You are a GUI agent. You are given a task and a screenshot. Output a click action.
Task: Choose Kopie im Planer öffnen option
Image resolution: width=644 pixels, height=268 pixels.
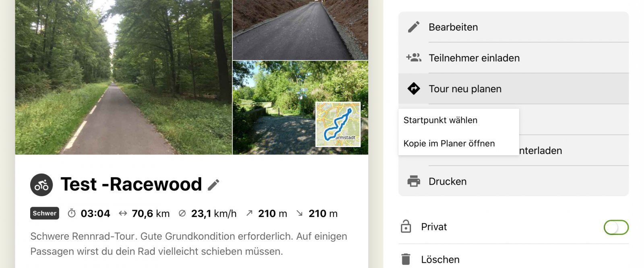pyautogui.click(x=449, y=143)
